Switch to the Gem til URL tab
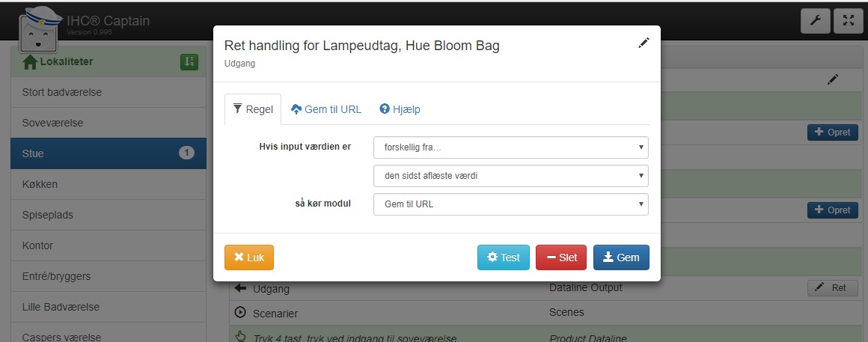 click(325, 109)
